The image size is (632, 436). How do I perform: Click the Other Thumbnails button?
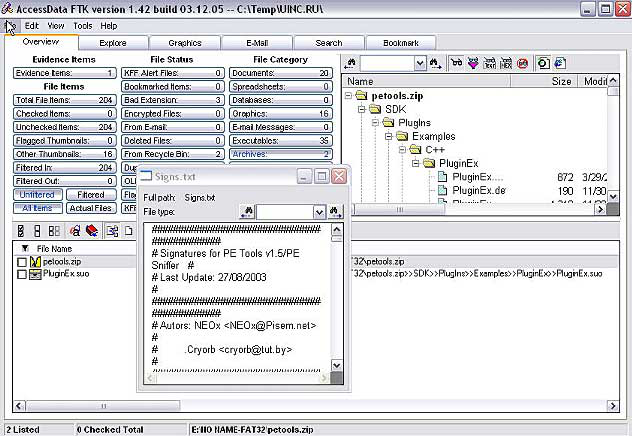tap(64, 154)
